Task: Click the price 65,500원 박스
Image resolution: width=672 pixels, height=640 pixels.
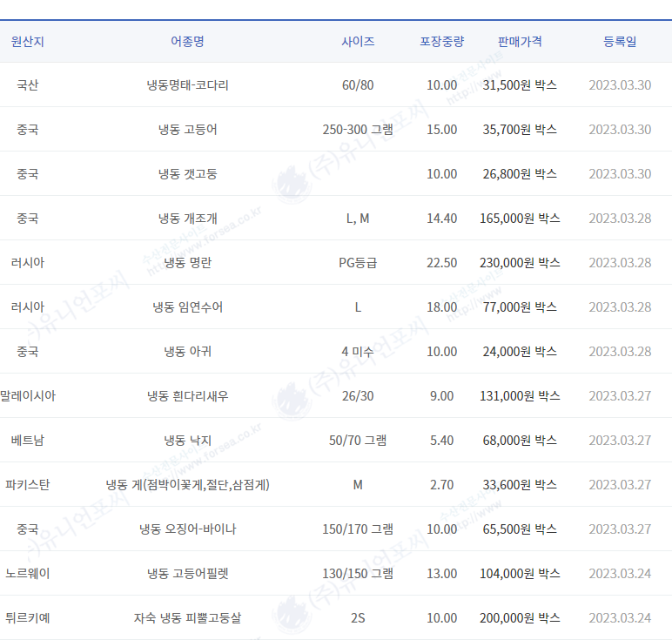Action: point(520,529)
